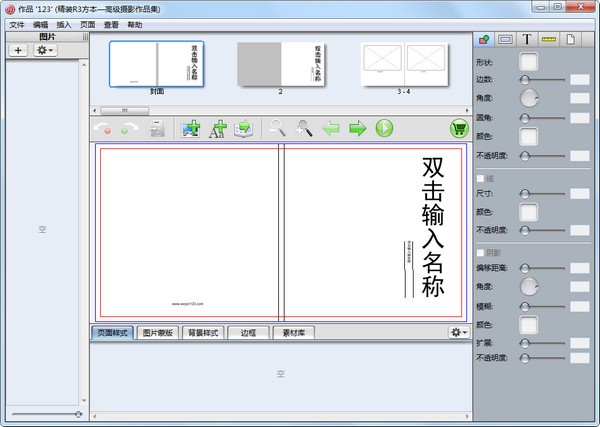Viewport: 600px width, 427px height.
Task: Click the save disk icon in toolbar
Action: pyautogui.click(x=157, y=128)
